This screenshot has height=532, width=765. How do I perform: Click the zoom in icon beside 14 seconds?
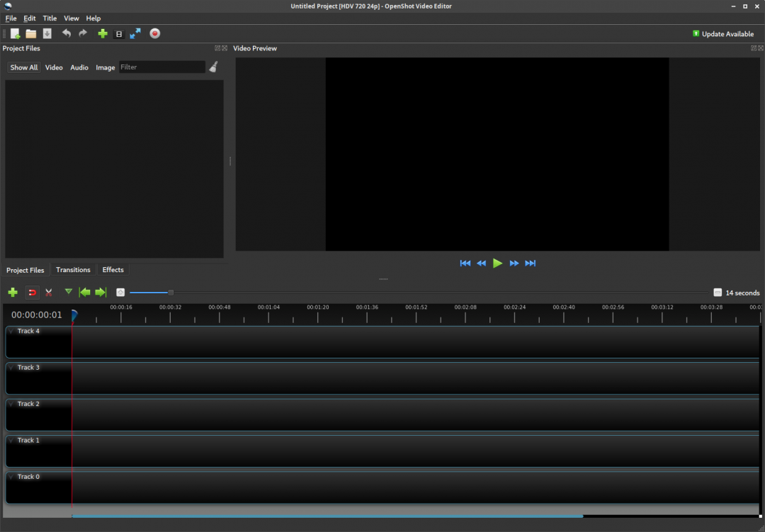[717, 293]
